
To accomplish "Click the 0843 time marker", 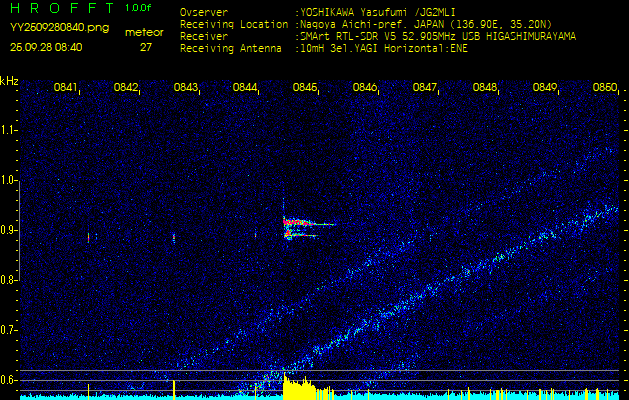I will (185, 87).
